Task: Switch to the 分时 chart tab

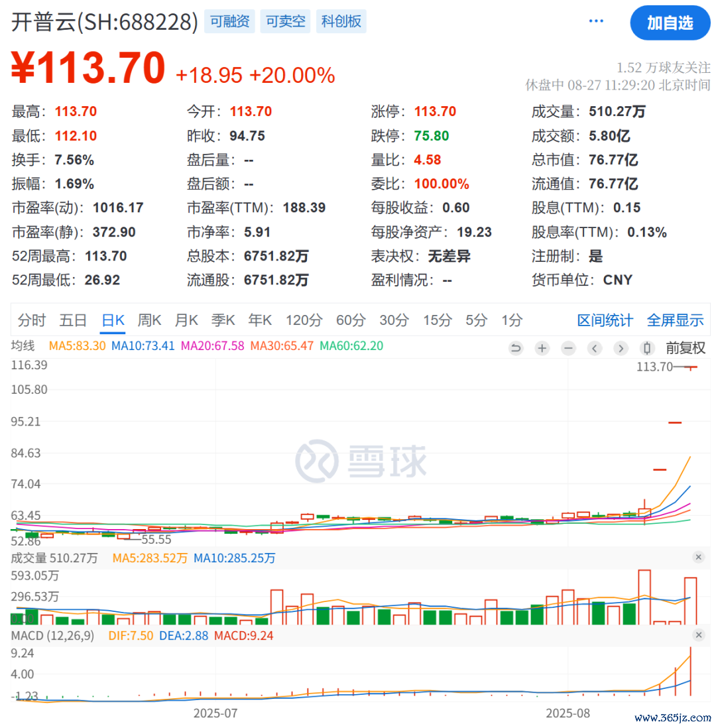Action: coord(32,320)
